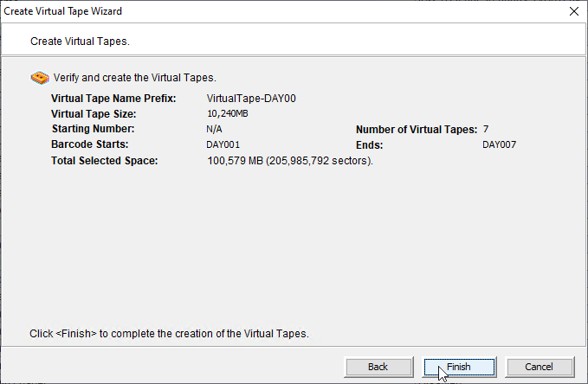
Task: Click the 100,579 MB total space value
Action: pyautogui.click(x=290, y=161)
